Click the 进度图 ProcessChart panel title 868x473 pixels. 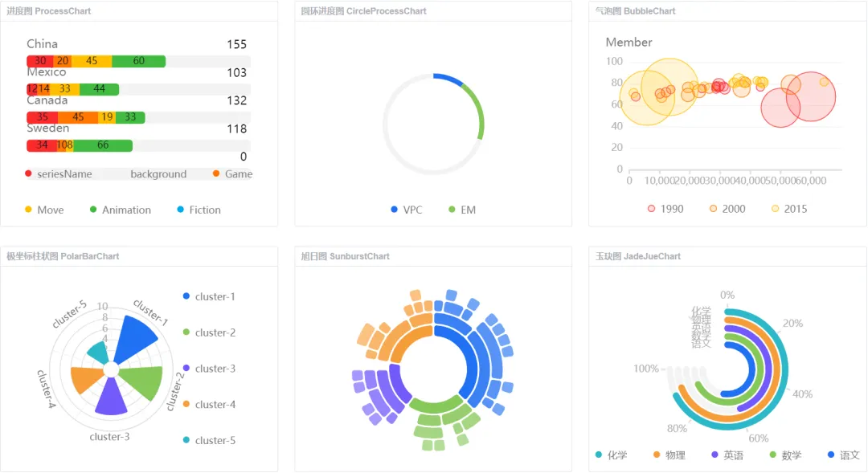click(49, 11)
